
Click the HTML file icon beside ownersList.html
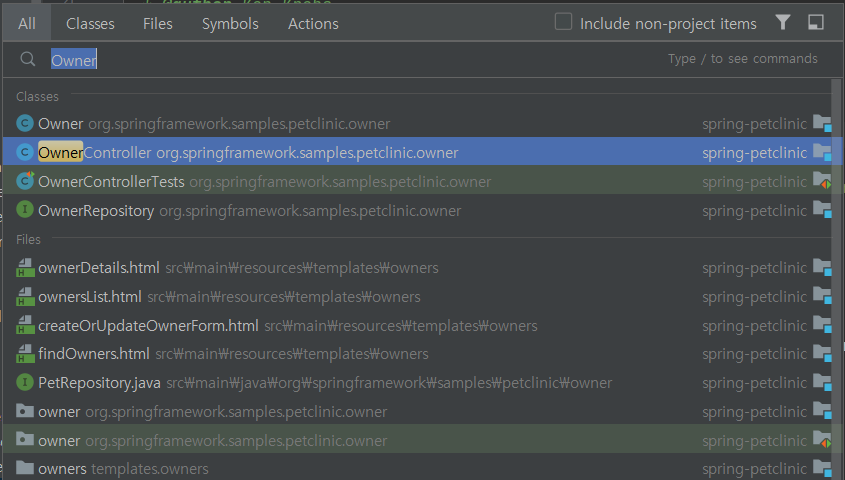25,296
